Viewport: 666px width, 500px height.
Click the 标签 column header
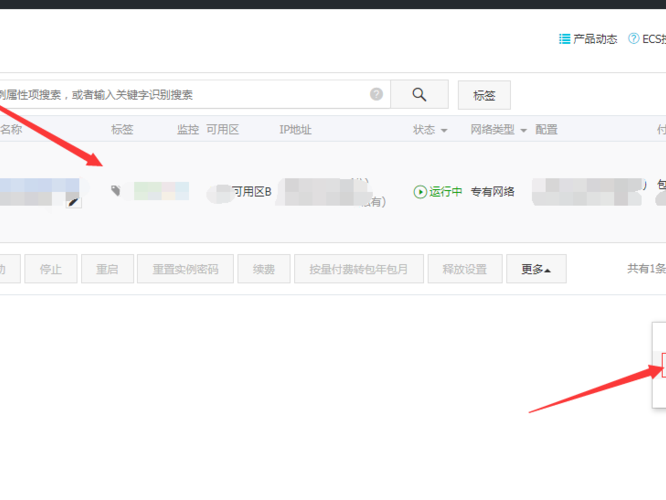[122, 130]
